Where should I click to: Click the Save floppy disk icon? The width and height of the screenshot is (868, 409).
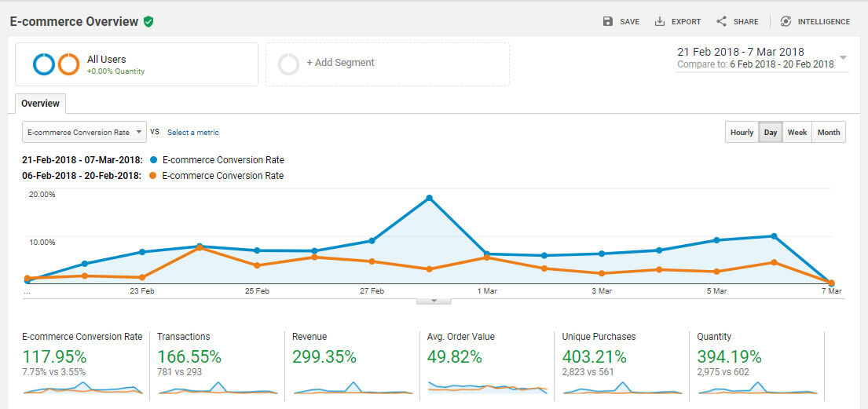(608, 21)
